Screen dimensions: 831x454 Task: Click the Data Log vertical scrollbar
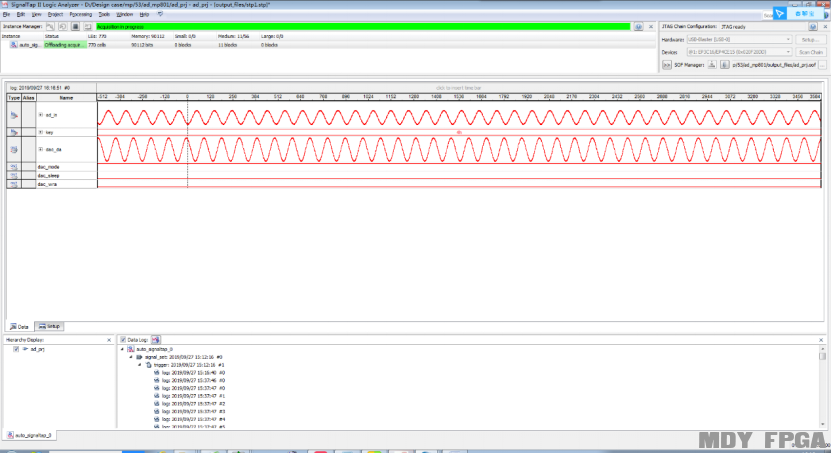point(823,386)
